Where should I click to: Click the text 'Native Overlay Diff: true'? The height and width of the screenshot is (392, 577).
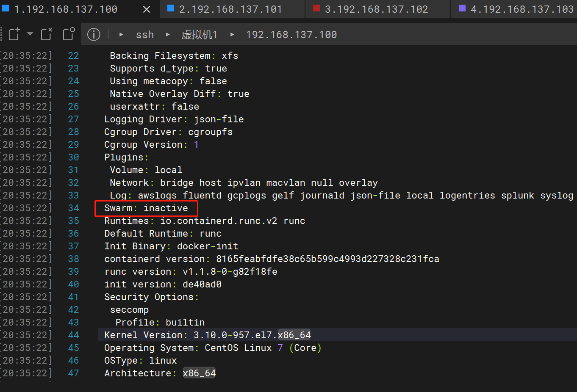180,94
